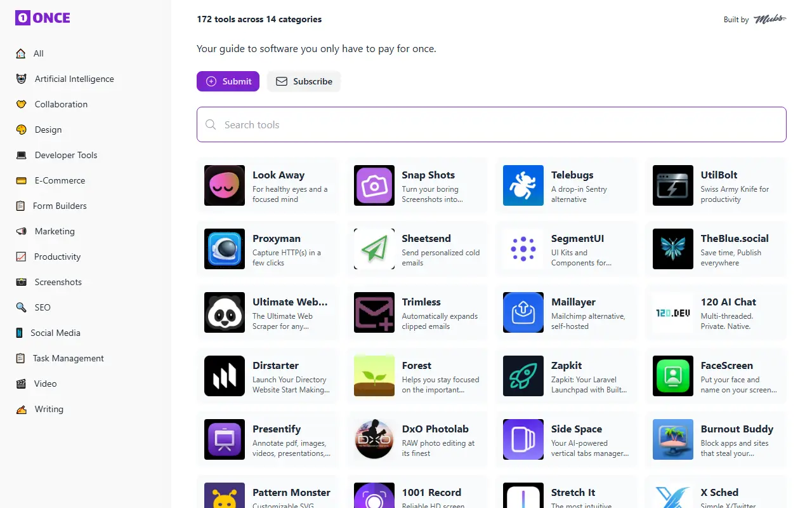Screen dimensions: 812x508
Task: Open the Telebugs title link
Action: pyautogui.click(x=572, y=175)
